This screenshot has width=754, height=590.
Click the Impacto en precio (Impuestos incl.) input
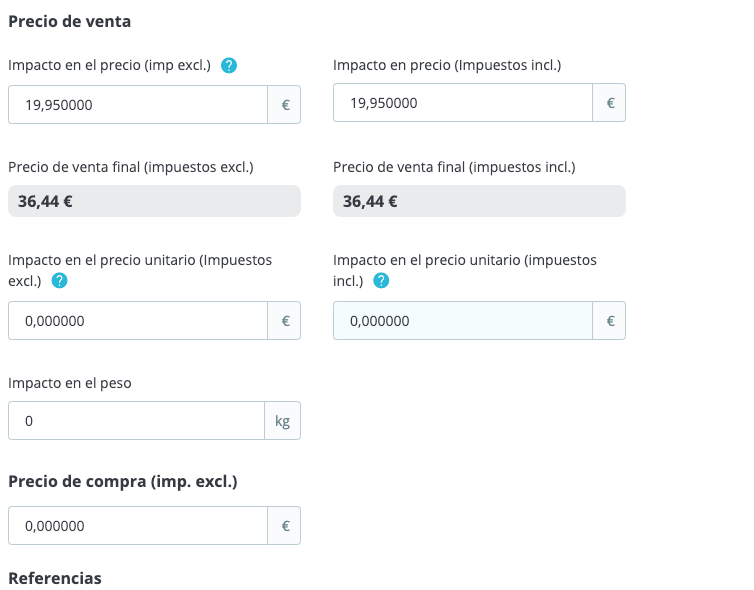coord(463,103)
